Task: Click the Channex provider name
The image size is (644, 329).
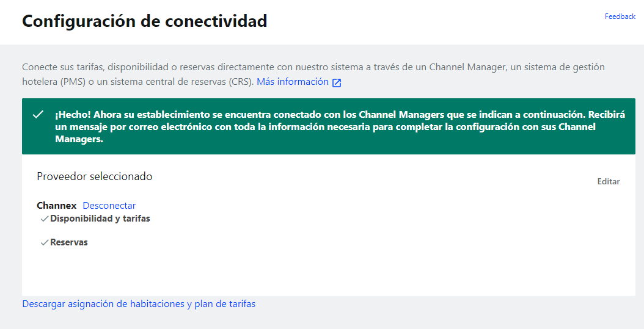Action: (x=56, y=206)
